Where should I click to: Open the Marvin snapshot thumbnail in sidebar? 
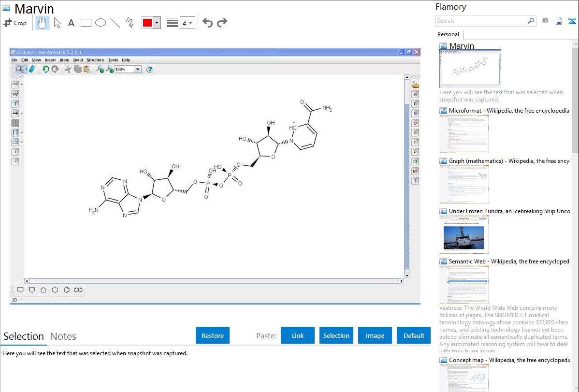(x=470, y=69)
